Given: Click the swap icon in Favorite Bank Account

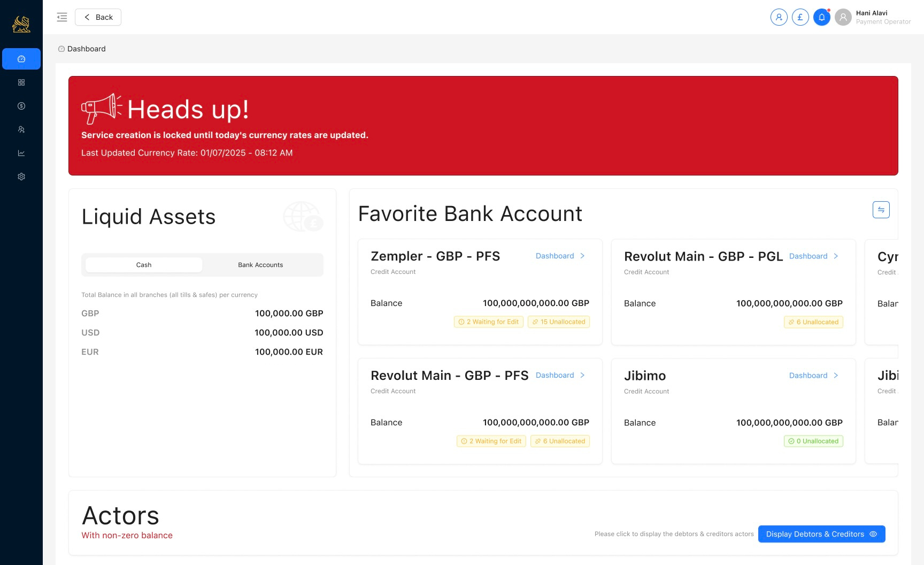Looking at the screenshot, I should click(881, 209).
